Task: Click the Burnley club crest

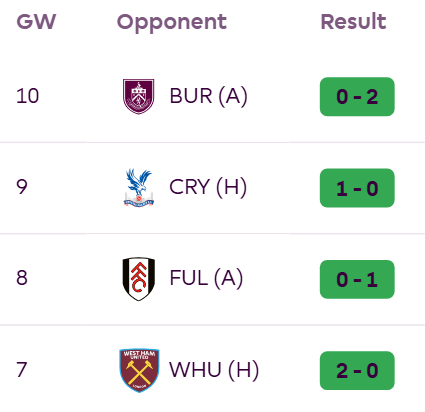Action: [x=138, y=96]
